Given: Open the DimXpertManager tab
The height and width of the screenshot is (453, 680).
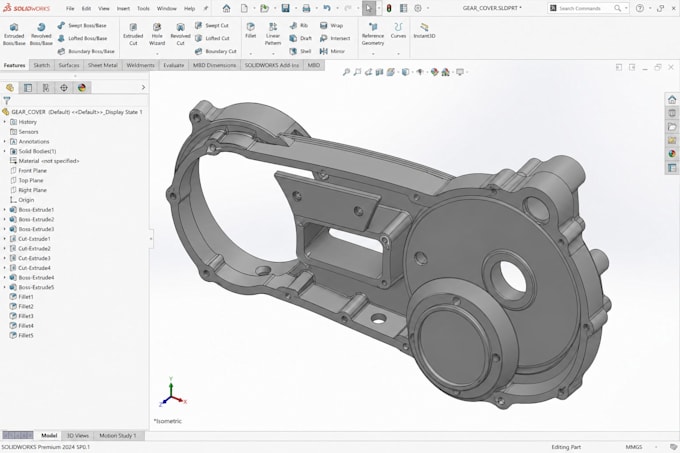Looking at the screenshot, I should click(x=64, y=88).
